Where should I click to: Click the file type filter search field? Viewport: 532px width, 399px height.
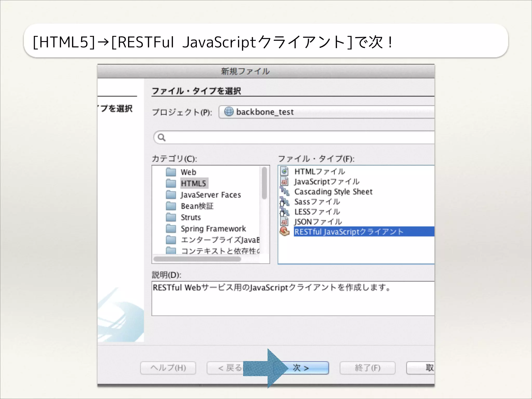pos(294,137)
